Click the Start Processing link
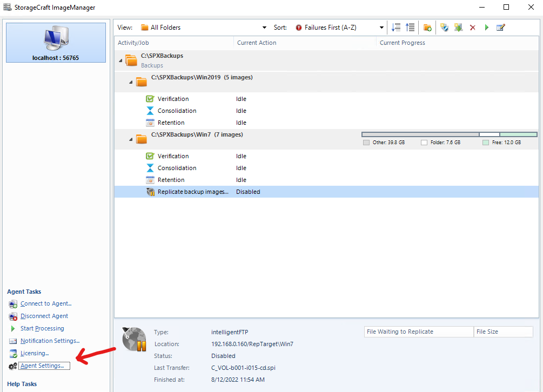This screenshot has width=543, height=392. coord(42,329)
